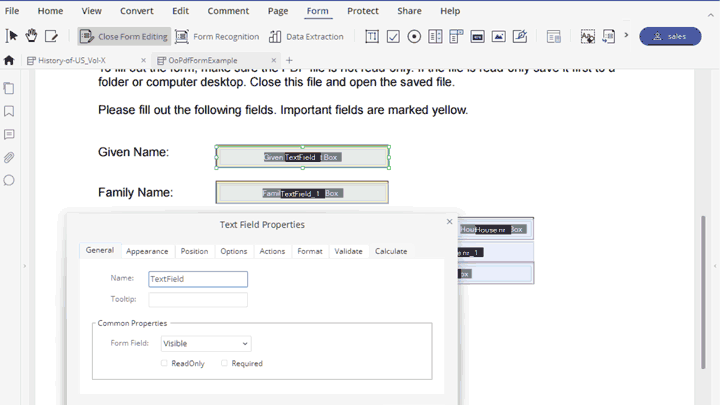Viewport: 720px width, 405px height.
Task: Close the Text Field Properties dialog
Action: pos(450,222)
